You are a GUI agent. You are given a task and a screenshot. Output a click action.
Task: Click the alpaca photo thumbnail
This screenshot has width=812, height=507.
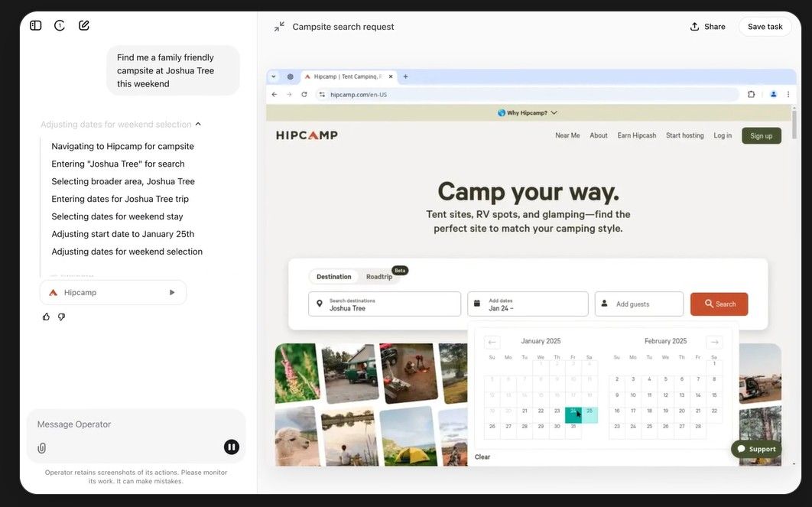pyautogui.click(x=296, y=436)
